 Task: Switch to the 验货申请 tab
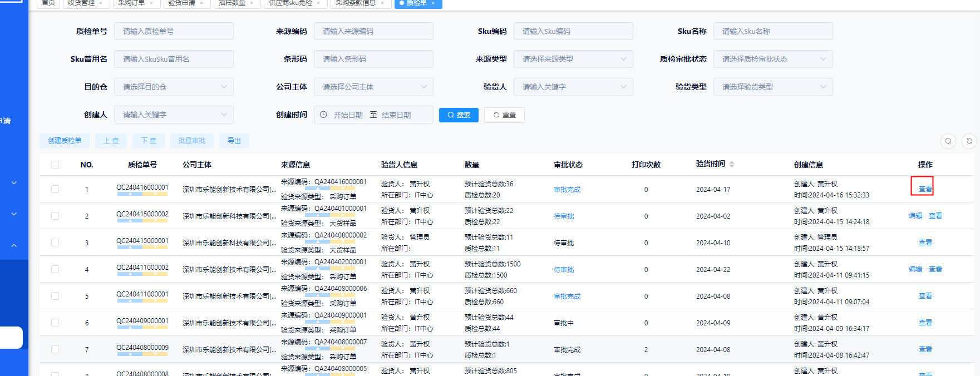[182, 3]
